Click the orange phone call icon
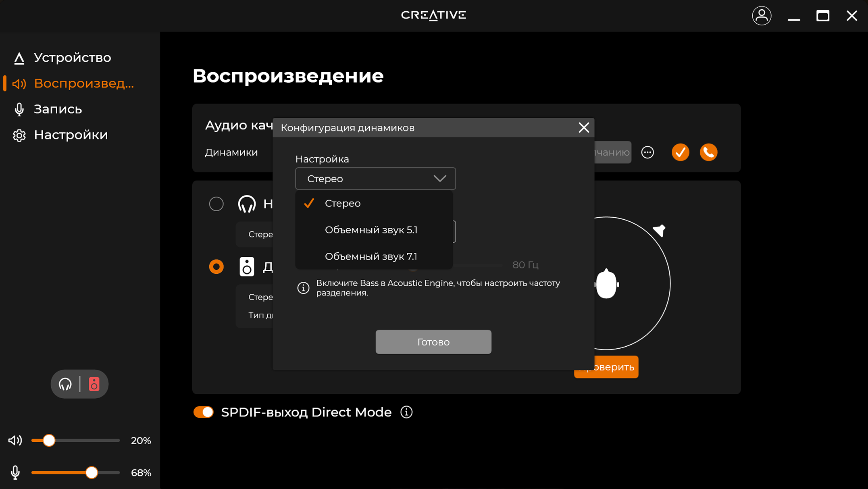This screenshot has width=868, height=489. [x=708, y=152]
